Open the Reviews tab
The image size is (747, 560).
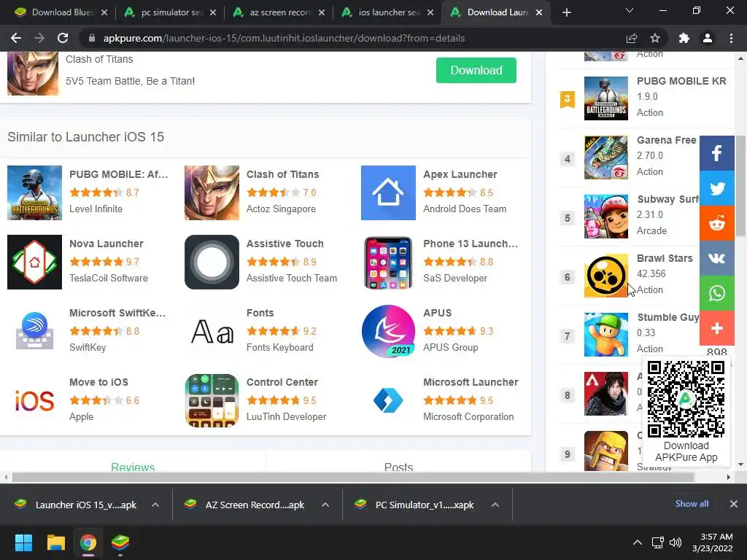click(133, 467)
